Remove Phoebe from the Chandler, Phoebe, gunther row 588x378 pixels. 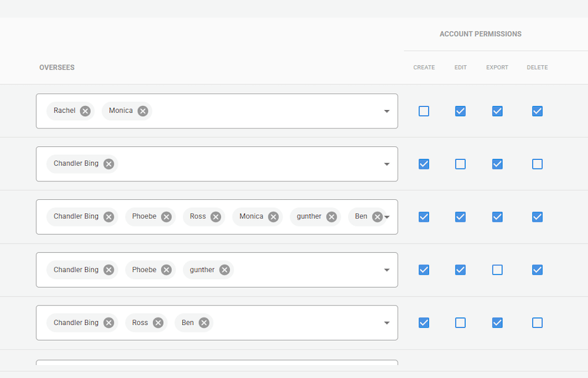coord(166,270)
